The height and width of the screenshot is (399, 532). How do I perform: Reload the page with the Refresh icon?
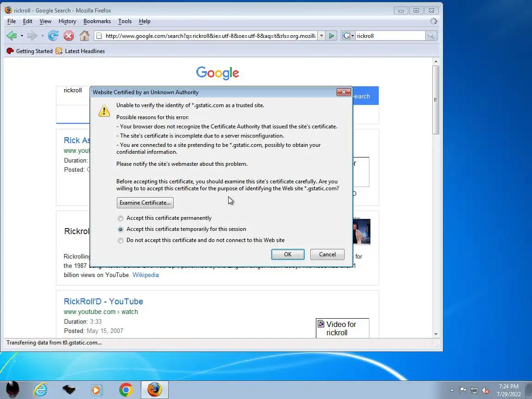pos(53,36)
